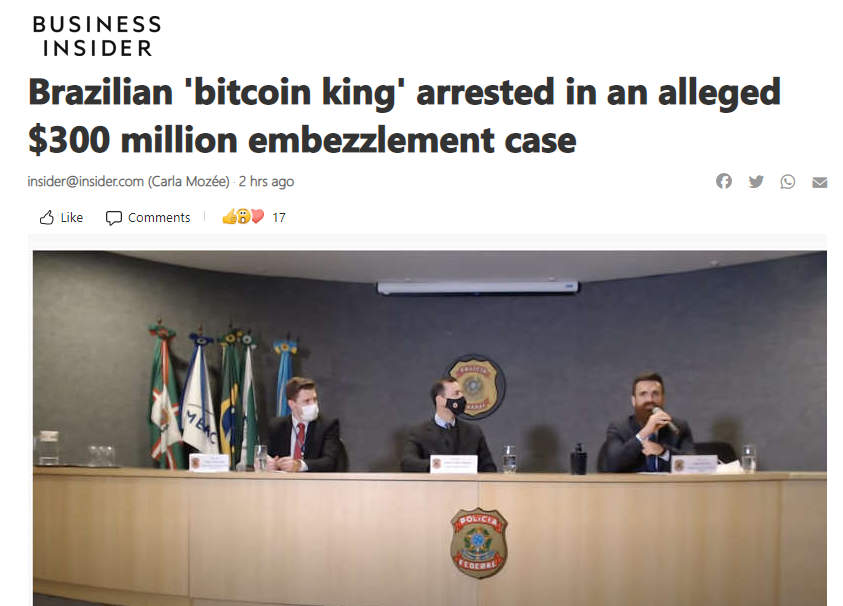Click the insider@insider.com author byline
The width and height of the screenshot is (843, 606).
pos(85,181)
